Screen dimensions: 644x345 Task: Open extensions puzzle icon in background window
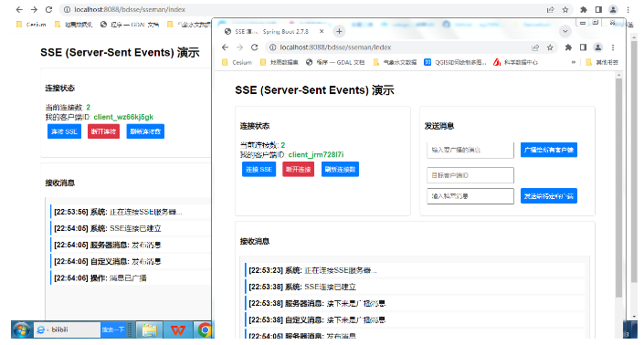coord(584,9)
